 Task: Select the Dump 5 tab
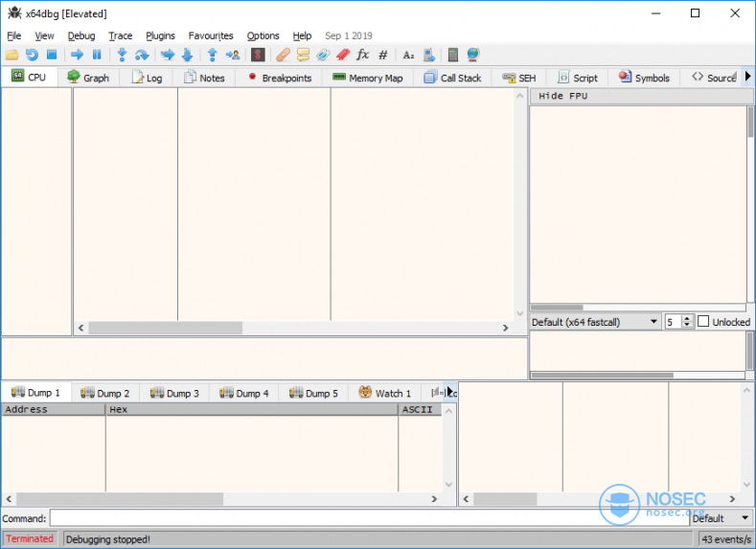tap(313, 394)
